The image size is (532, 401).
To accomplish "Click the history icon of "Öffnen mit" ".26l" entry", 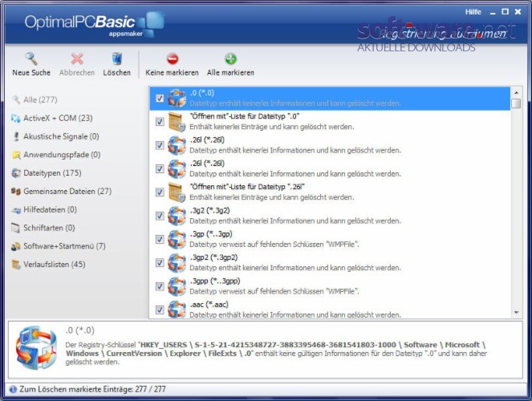I will (177, 192).
